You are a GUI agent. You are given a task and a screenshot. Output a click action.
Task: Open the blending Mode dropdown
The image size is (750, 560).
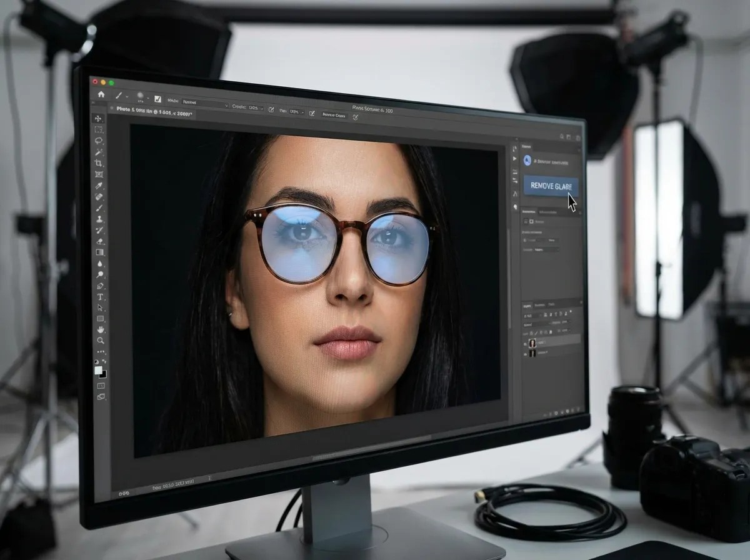pyautogui.click(x=205, y=102)
